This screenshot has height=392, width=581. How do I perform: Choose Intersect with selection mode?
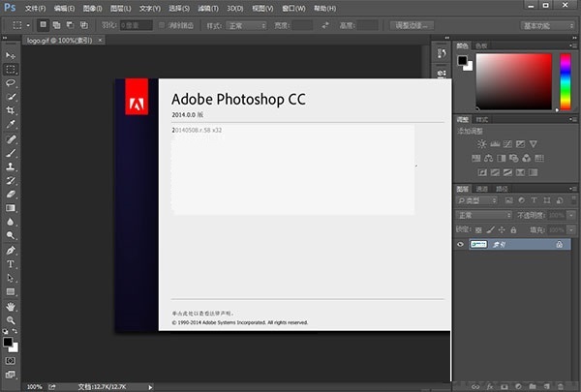[x=84, y=25]
